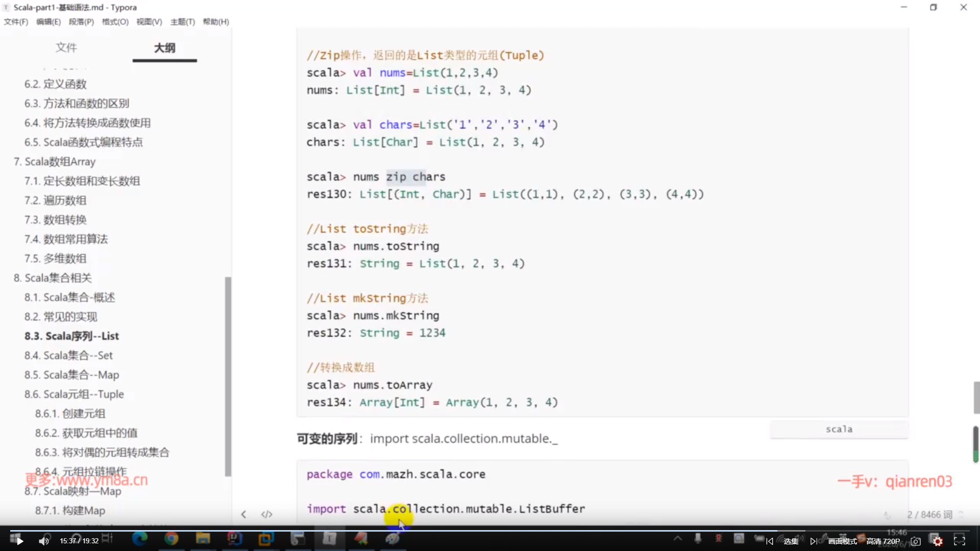Click the video progress bar

[x=490, y=531]
